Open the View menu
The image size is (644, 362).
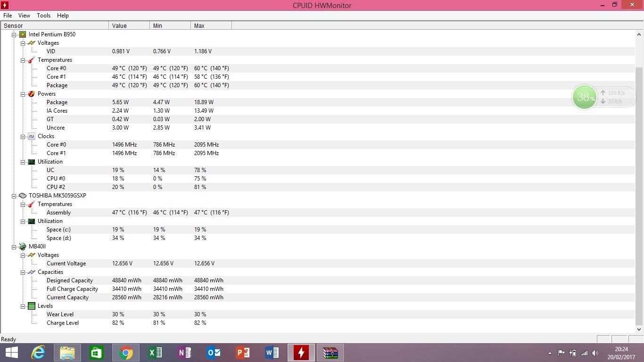pos(24,16)
